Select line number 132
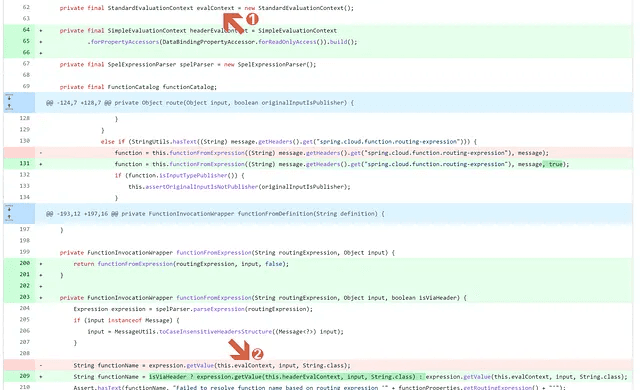The height and width of the screenshot is (390, 640). click(24, 175)
